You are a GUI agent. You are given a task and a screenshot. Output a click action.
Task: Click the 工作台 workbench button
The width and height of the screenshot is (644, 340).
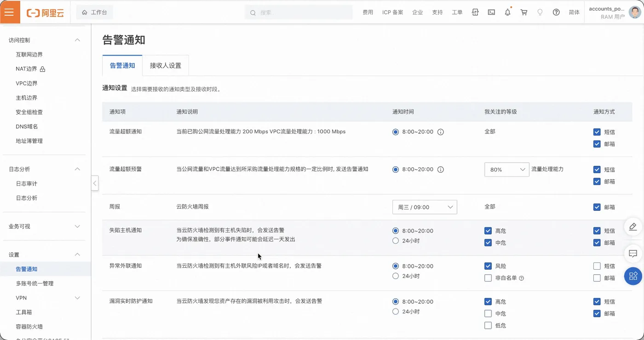(x=94, y=12)
